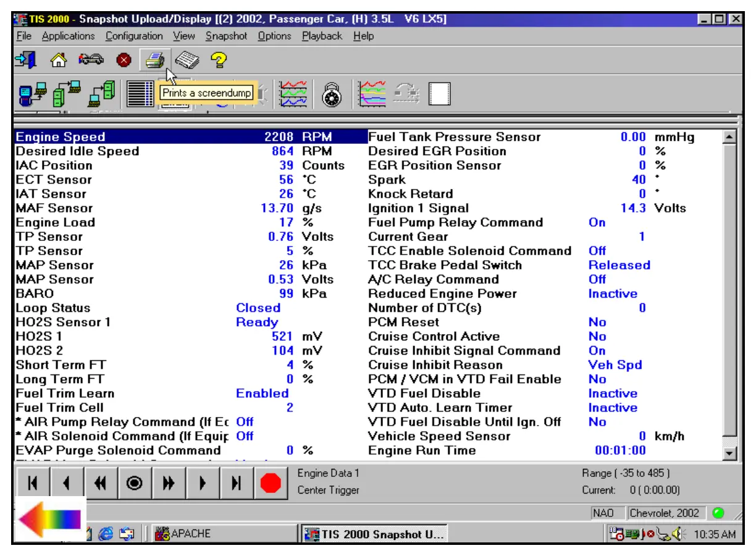756x556 pixels.
Task: Click the striped data list display icon
Action: pyautogui.click(x=140, y=95)
